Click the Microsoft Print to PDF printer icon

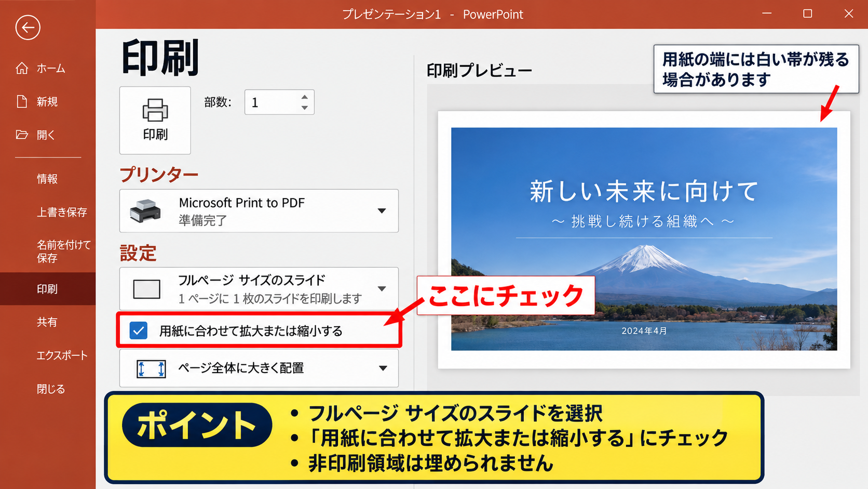(x=145, y=211)
